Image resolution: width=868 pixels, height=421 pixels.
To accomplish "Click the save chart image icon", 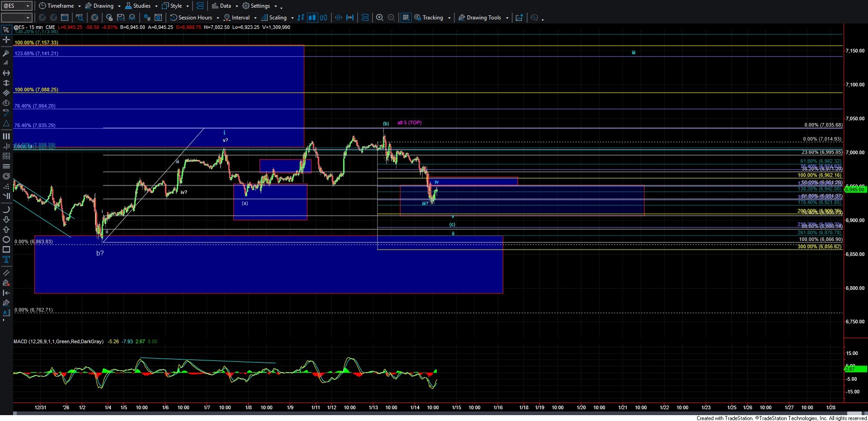I will pyautogui.click(x=121, y=18).
